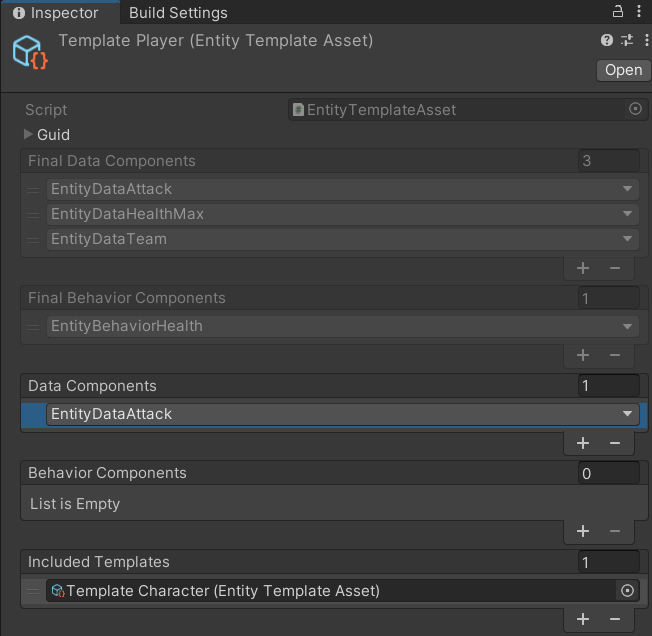Viewport: 652px width, 636px height.
Task: Click the preset selector sliders icon
Action: tap(627, 41)
